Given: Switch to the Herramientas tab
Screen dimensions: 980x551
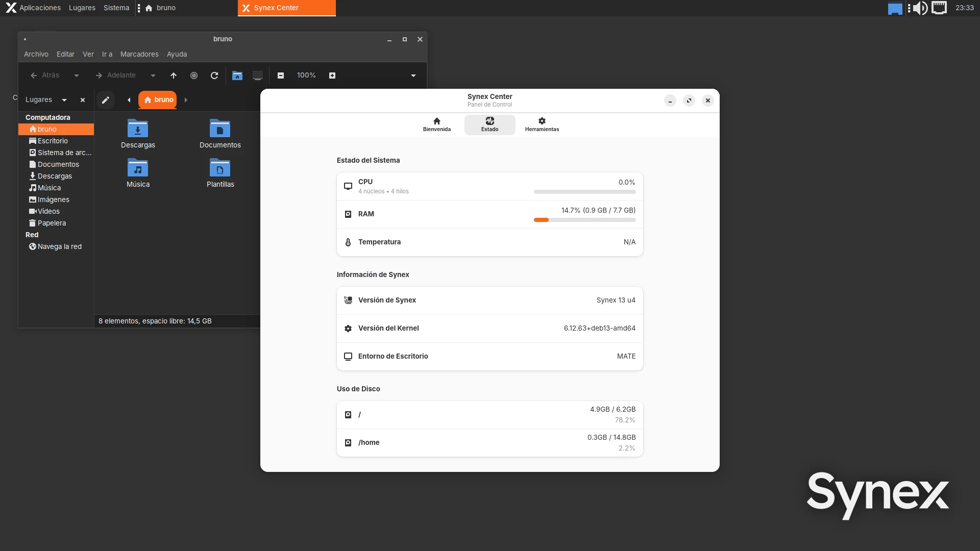Looking at the screenshot, I should point(542,124).
